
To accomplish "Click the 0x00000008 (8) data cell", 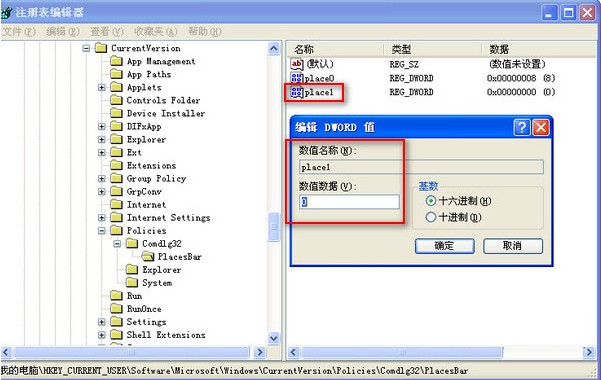I will point(521,78).
